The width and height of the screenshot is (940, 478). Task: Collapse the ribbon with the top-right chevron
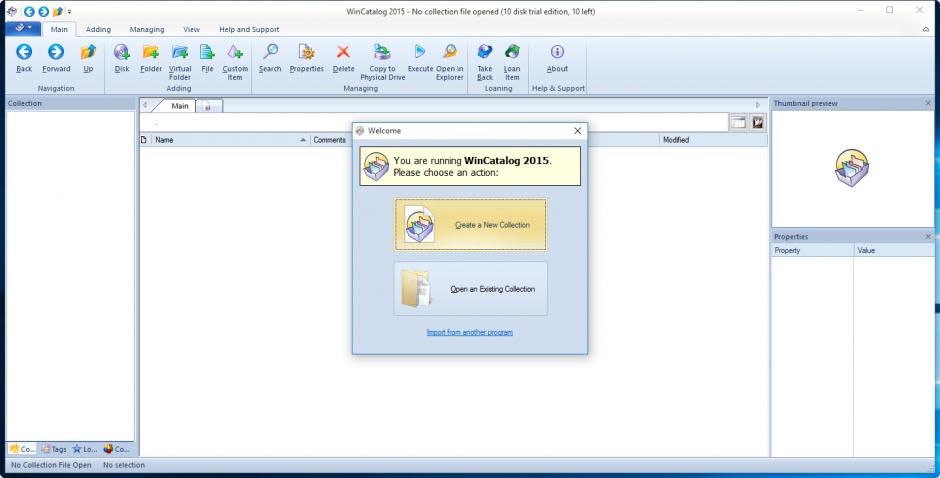click(x=926, y=29)
